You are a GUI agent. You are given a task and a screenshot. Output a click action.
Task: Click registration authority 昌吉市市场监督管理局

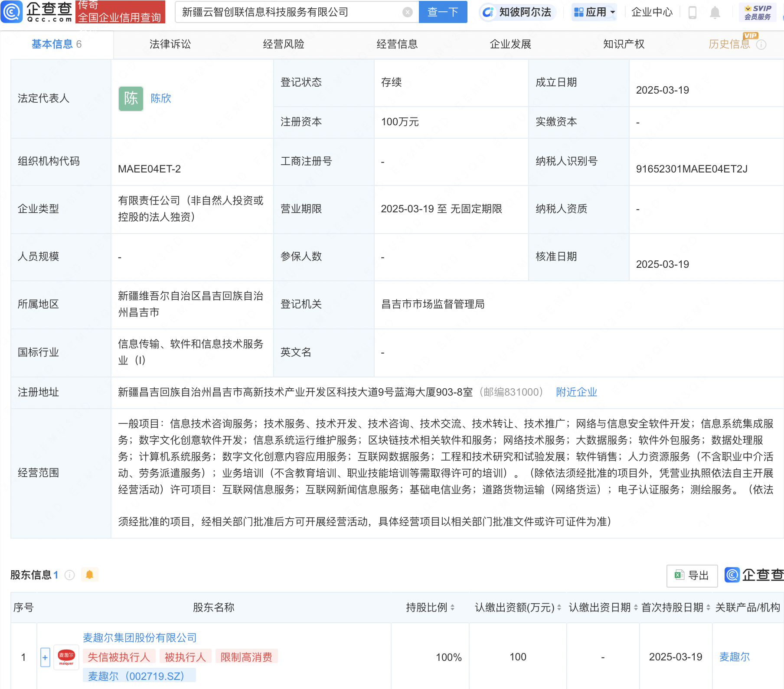tap(433, 304)
